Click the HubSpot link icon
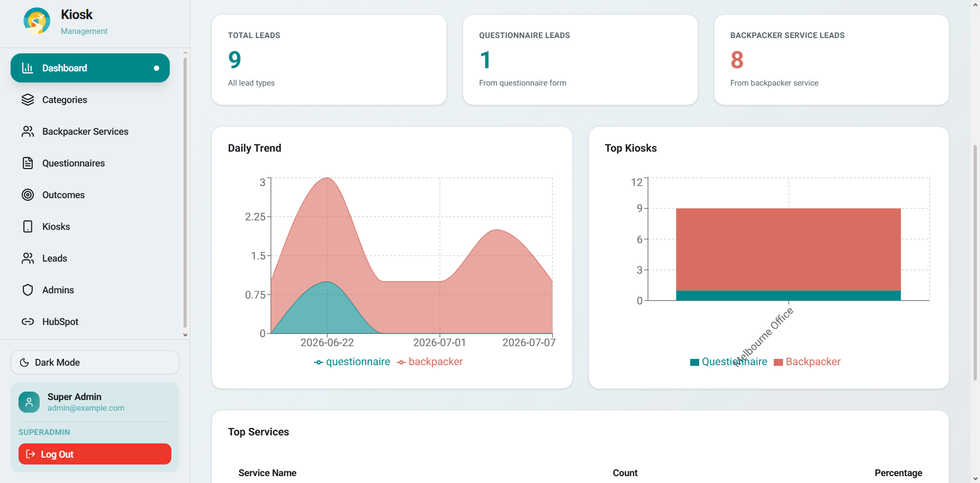Image resolution: width=980 pixels, height=483 pixels. point(28,322)
